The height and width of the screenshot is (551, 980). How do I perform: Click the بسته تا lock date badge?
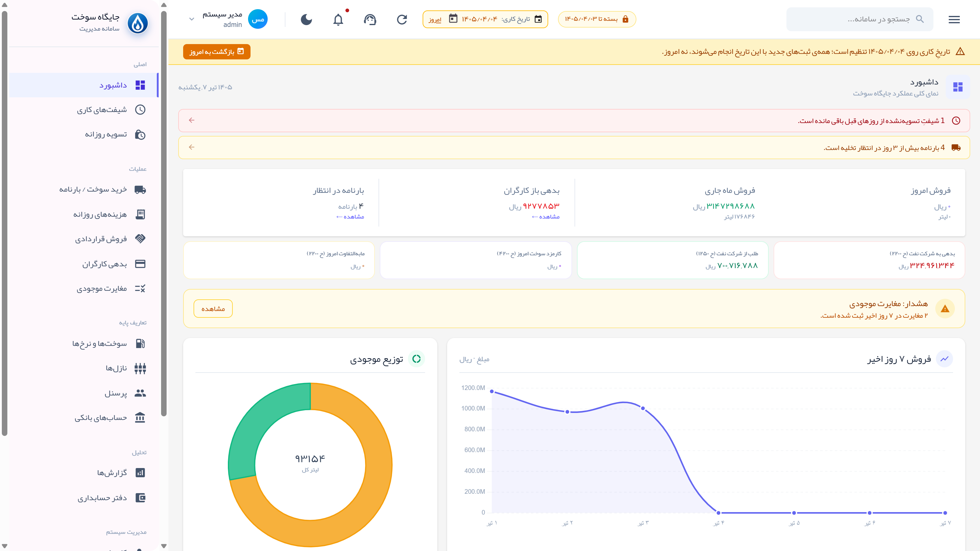(597, 19)
